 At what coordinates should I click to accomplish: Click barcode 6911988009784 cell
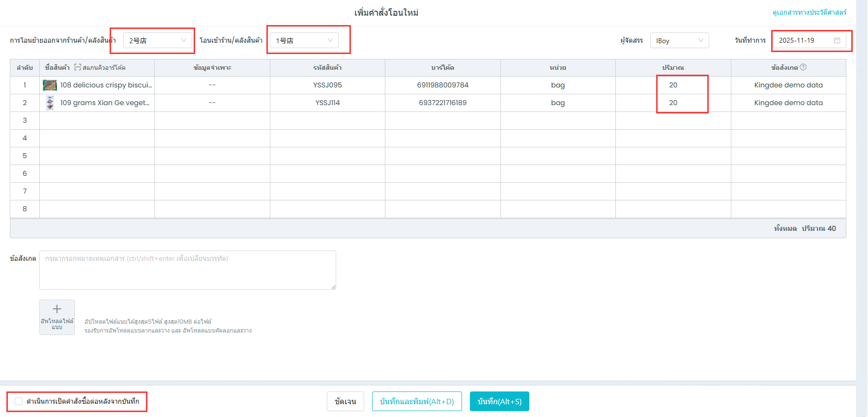[x=442, y=85]
